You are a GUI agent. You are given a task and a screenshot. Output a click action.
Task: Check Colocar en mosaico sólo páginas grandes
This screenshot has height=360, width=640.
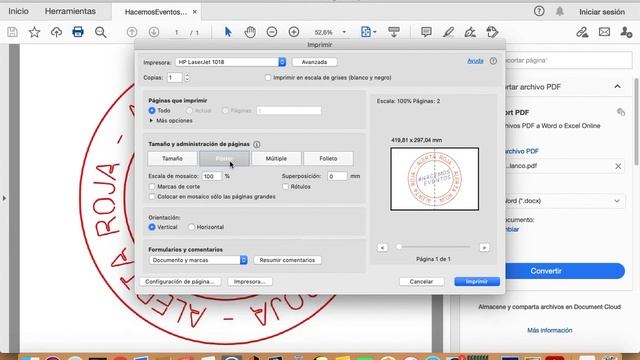152,197
